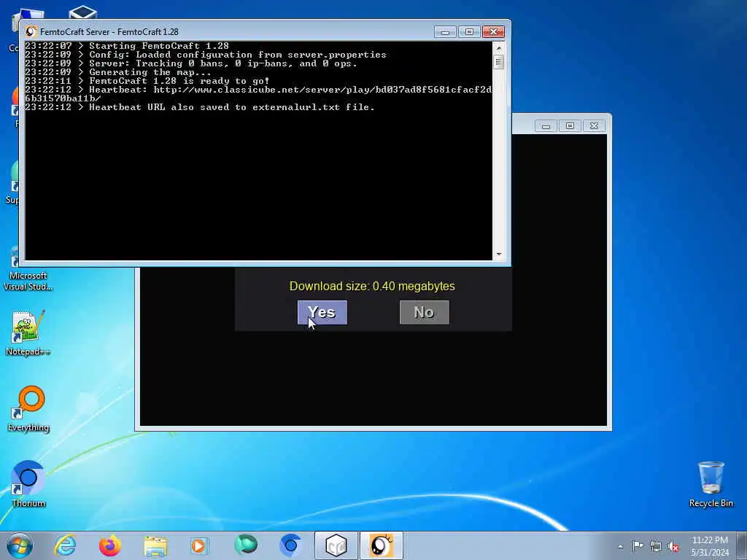Click the 'Generating the map...' console line

pyautogui.click(x=118, y=72)
